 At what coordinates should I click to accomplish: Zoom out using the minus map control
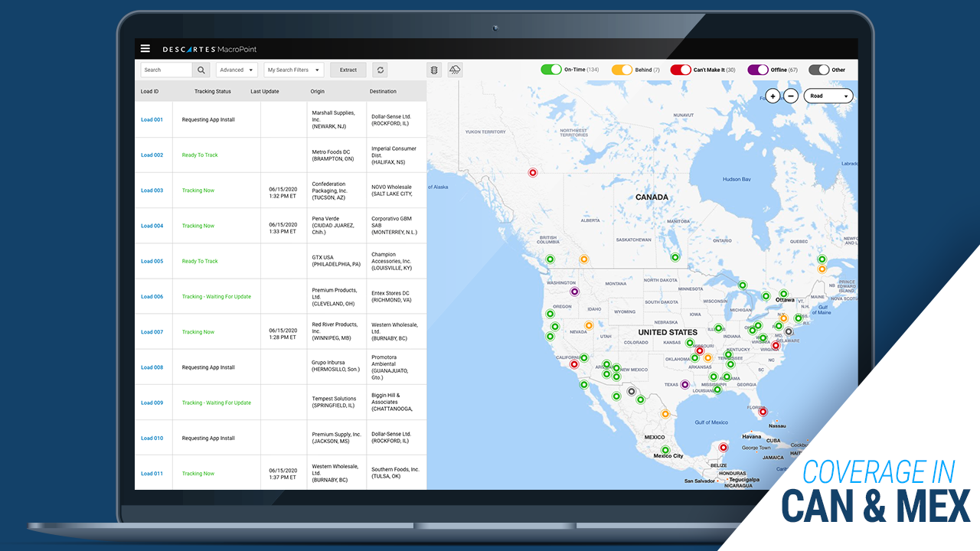click(791, 96)
